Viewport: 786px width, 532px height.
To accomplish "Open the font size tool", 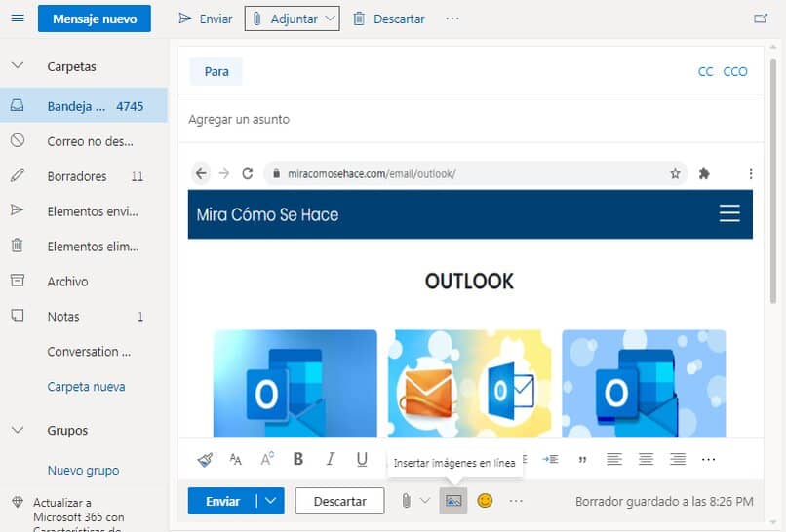I will tap(235, 459).
